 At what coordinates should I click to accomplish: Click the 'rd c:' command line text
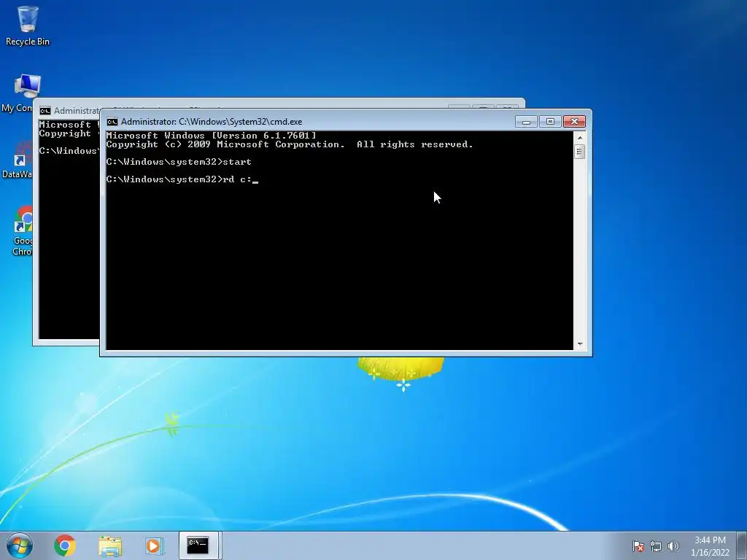[x=237, y=179]
